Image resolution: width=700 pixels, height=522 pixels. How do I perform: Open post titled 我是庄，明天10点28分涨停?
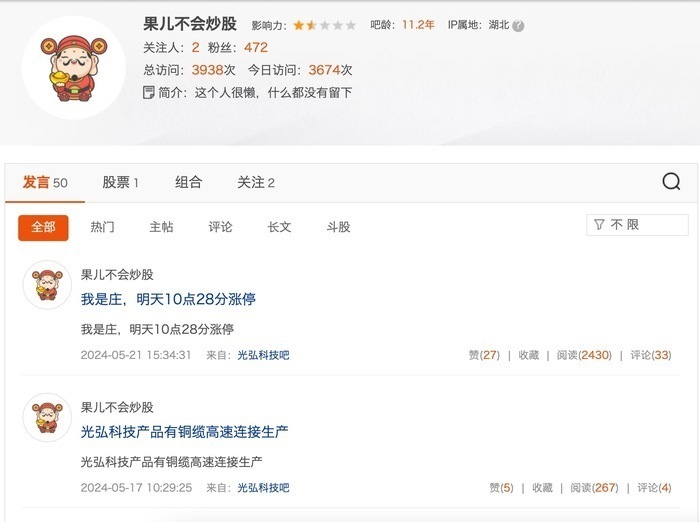tap(168, 299)
